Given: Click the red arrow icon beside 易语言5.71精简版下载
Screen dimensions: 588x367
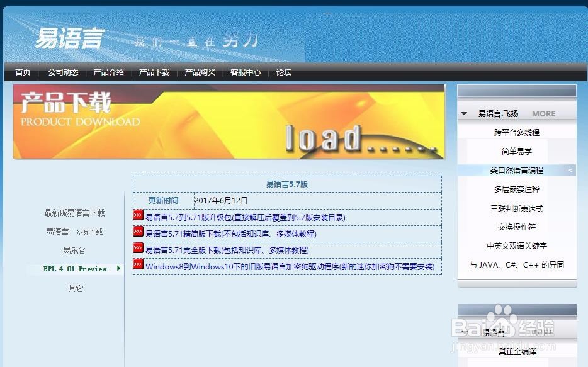Looking at the screenshot, I should [138, 231].
